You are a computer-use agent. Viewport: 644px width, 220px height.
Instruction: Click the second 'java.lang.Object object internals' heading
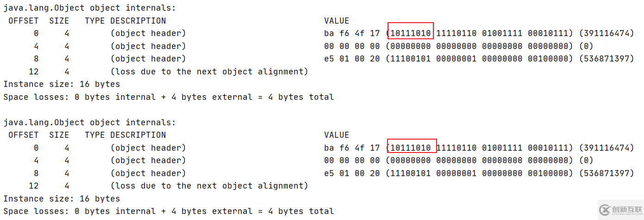[90, 122]
